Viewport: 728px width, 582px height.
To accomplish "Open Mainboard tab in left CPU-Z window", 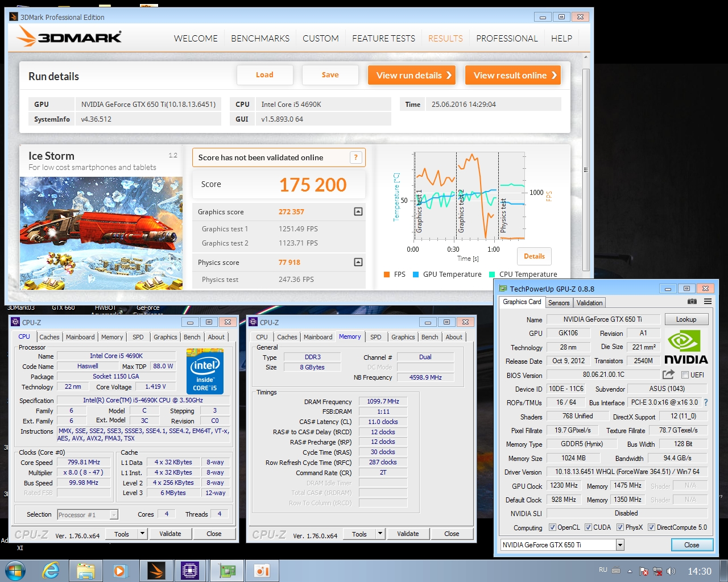I will [x=80, y=337].
